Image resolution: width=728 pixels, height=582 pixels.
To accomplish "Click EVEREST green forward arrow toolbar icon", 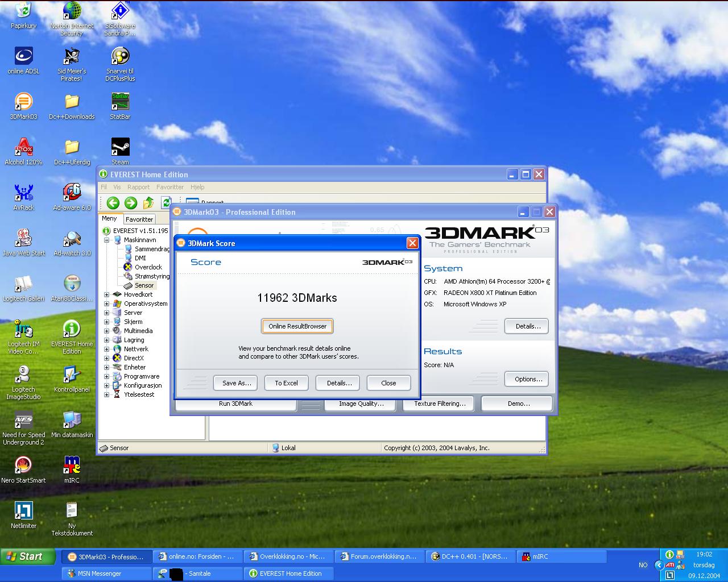I will pyautogui.click(x=131, y=203).
